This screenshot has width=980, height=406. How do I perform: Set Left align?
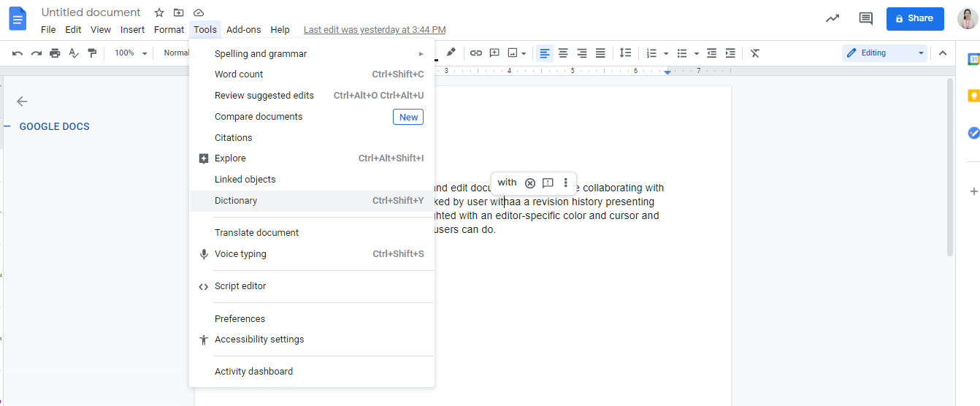[x=545, y=53]
